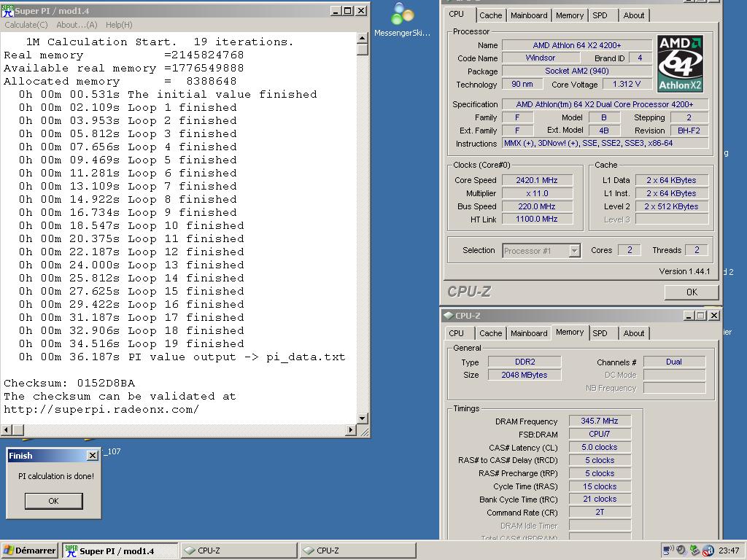Switch to the Mainboard tab in upper CPU-Z window
747x560 pixels.
[x=529, y=15]
